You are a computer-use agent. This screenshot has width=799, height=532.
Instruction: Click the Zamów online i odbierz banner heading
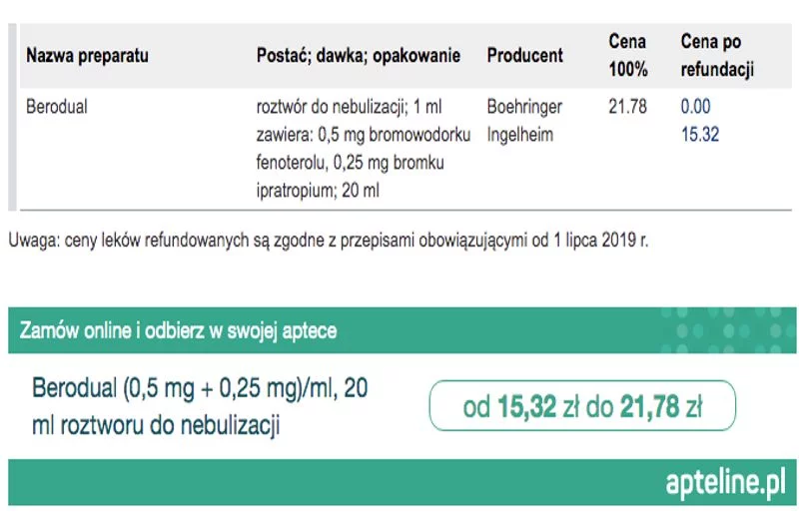click(x=179, y=331)
